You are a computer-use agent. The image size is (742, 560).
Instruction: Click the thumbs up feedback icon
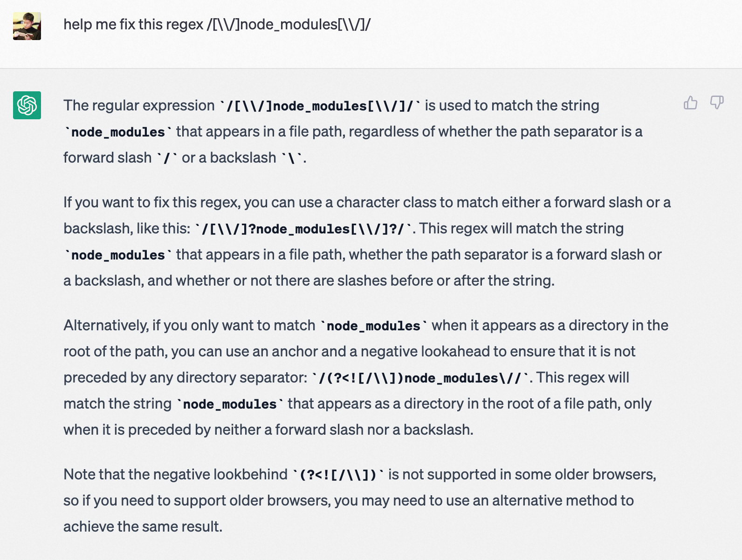(690, 102)
